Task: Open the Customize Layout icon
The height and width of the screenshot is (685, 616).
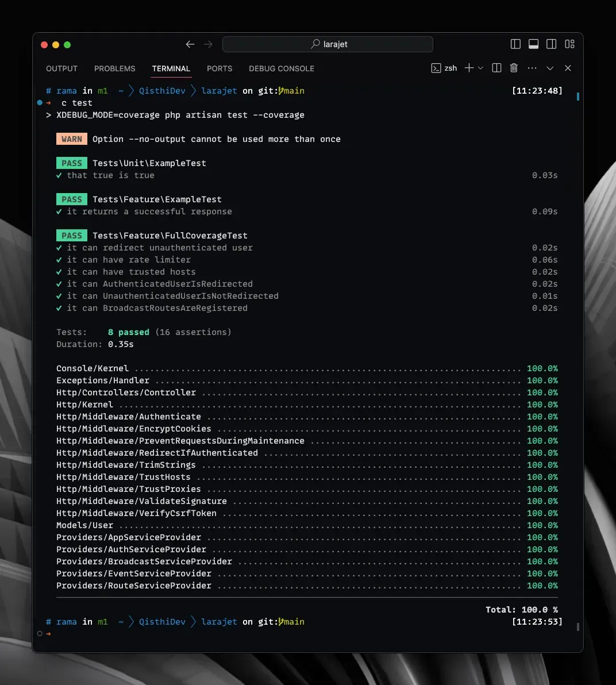Action: [569, 44]
